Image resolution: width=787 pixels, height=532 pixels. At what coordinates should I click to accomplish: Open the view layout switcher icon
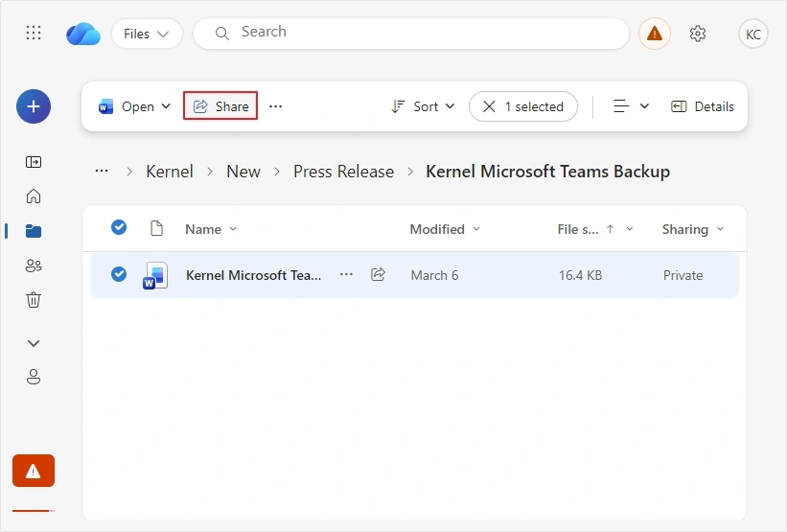(621, 106)
